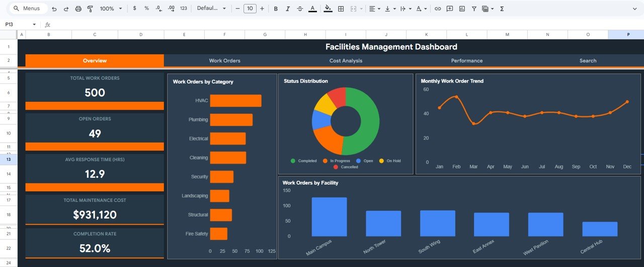The image size is (644, 267).
Task: Add a comment using the comment icon
Action: pyautogui.click(x=450, y=9)
